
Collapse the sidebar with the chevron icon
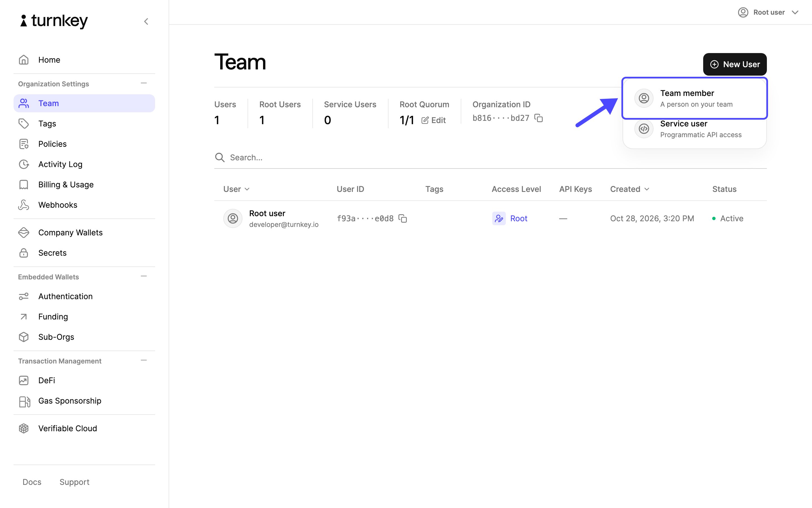pyautogui.click(x=146, y=21)
